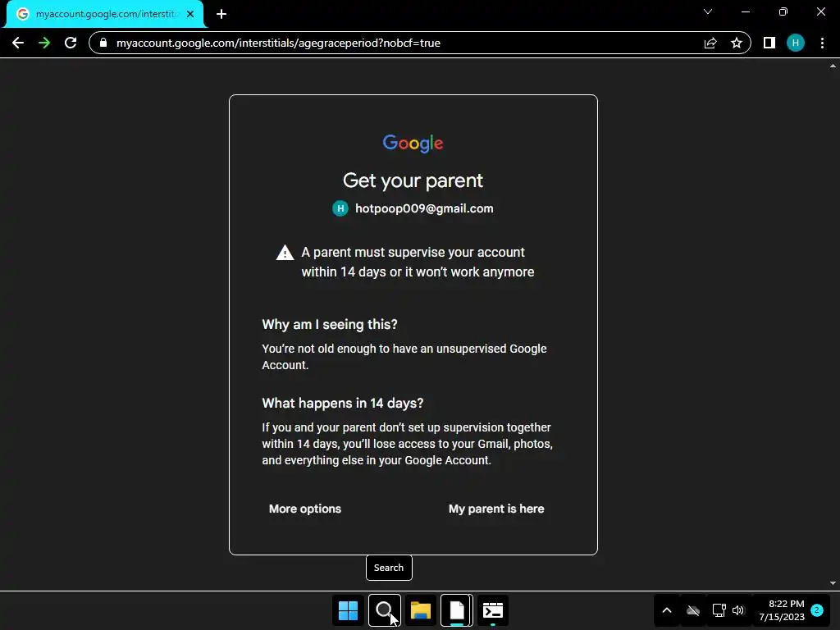Toggle the browser side panel
Screen dimensions: 840x630
click(x=769, y=43)
